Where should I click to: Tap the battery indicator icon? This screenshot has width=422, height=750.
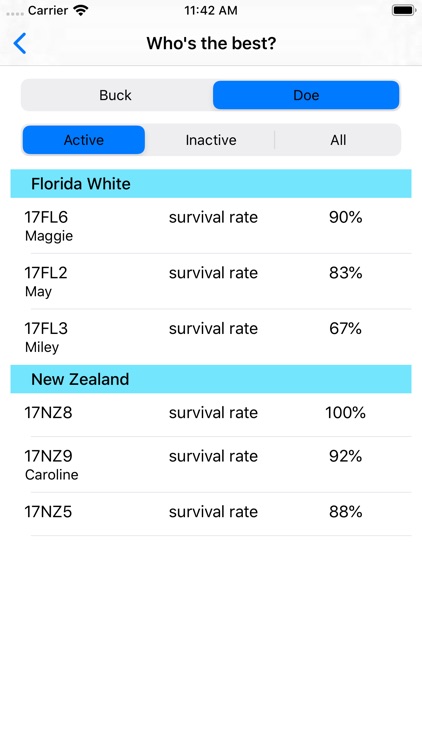(403, 10)
